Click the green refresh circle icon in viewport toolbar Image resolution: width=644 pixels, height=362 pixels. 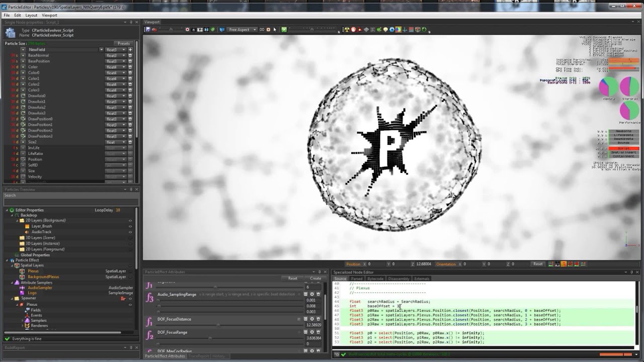click(424, 30)
